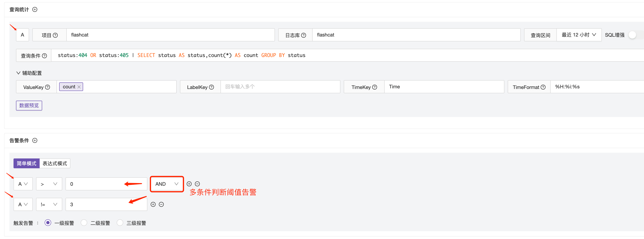Image resolution: width=644 pixels, height=239 pixels.
Task: Click the help icon beside 项目 label
Action: (55, 35)
